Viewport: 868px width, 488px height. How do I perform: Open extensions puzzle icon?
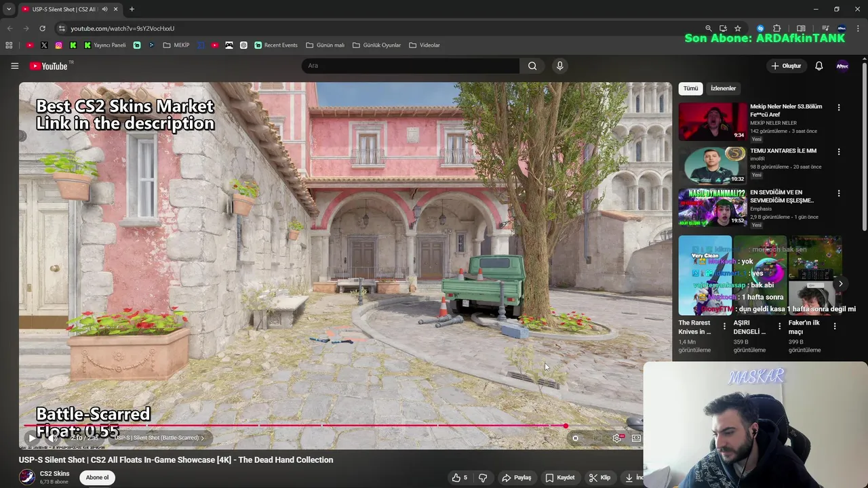[777, 28]
